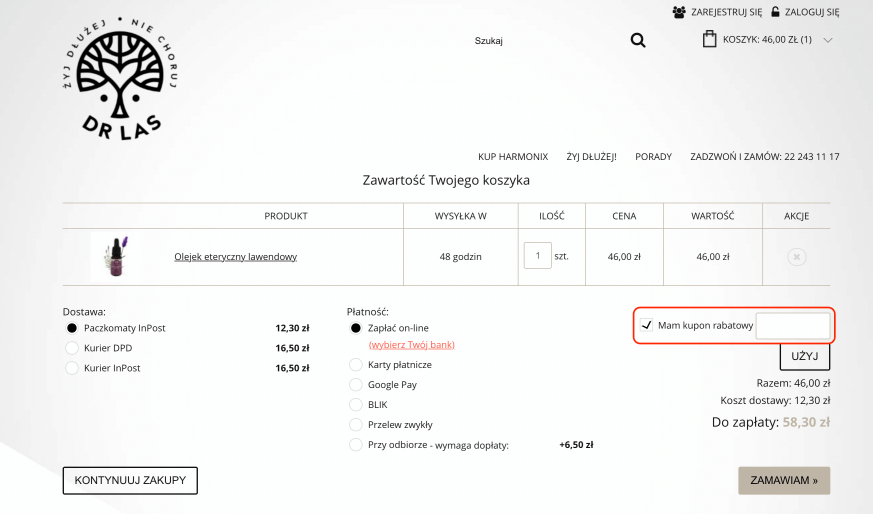Viewport: 873px width, 514px height.
Task: Click ZAREJESTRUJ SIĘ link
Action: (727, 12)
